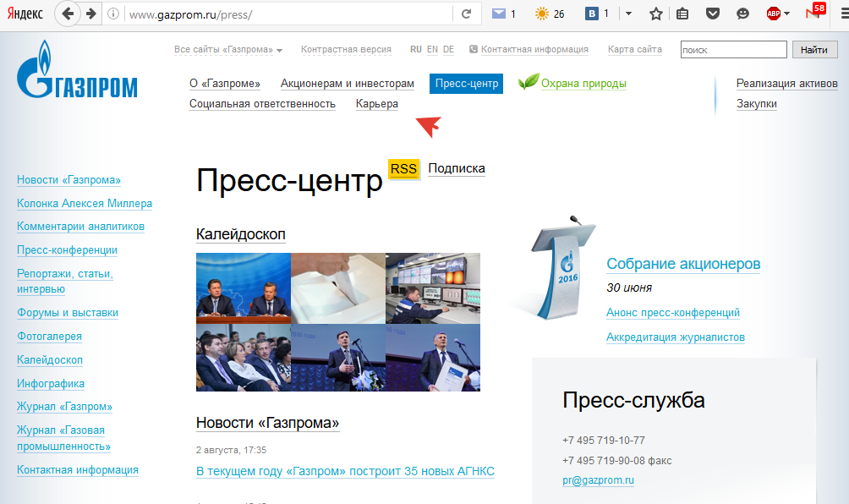Open the ABP dropdown arrow
The image size is (849, 504).
(x=786, y=14)
